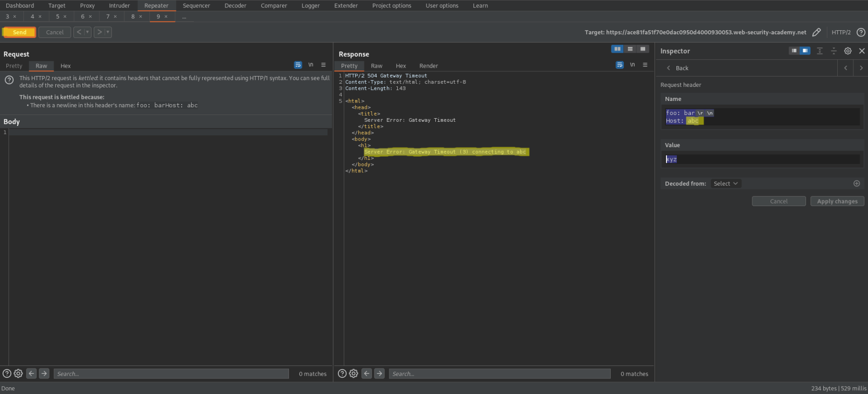
Task: Switch Response view to Render
Action: [x=429, y=66]
